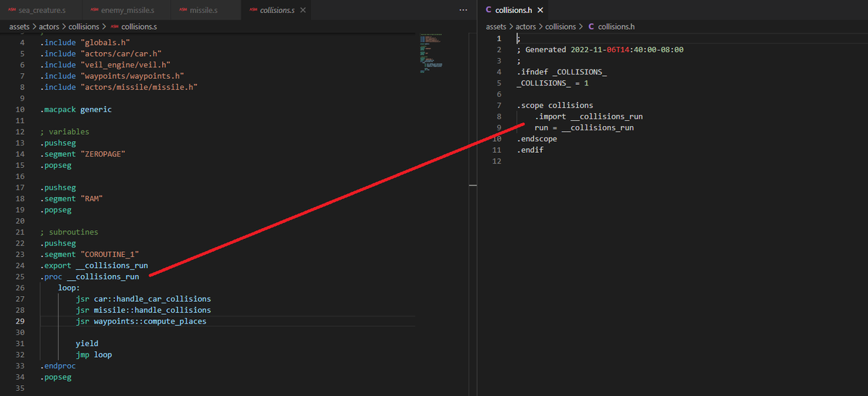The width and height of the screenshot is (868, 396).
Task: Switch to the enemy_missile.s tab
Action: [127, 10]
